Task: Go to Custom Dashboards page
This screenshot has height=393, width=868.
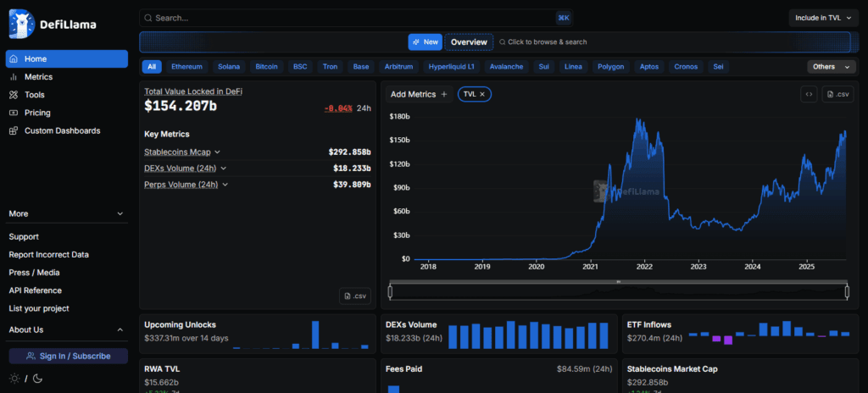Action: pos(62,130)
